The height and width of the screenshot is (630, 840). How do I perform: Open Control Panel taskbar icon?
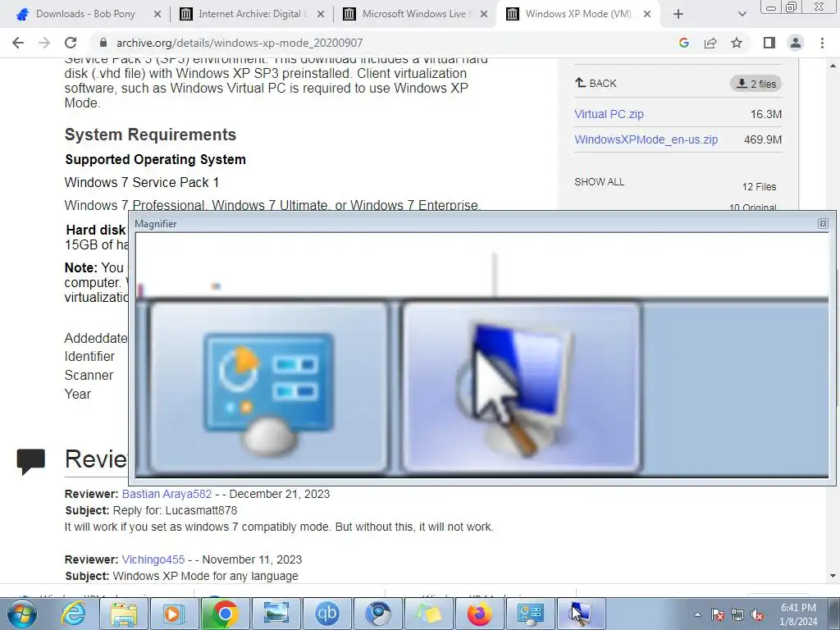[531, 614]
